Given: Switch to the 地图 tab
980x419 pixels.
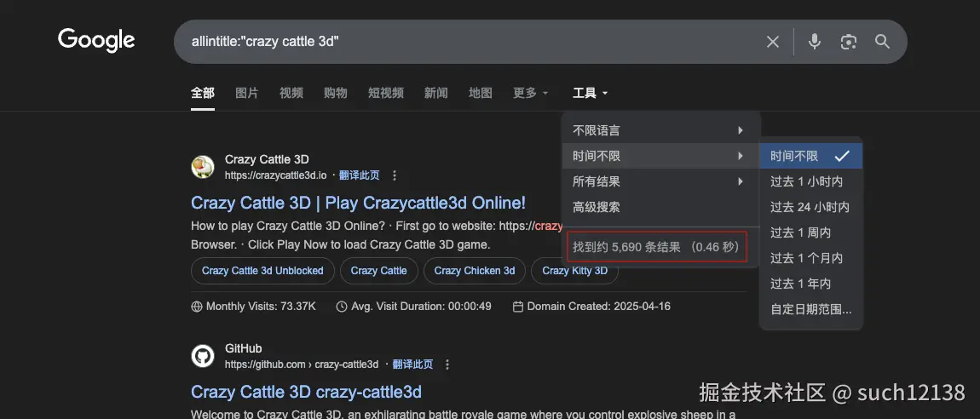Looking at the screenshot, I should point(481,93).
